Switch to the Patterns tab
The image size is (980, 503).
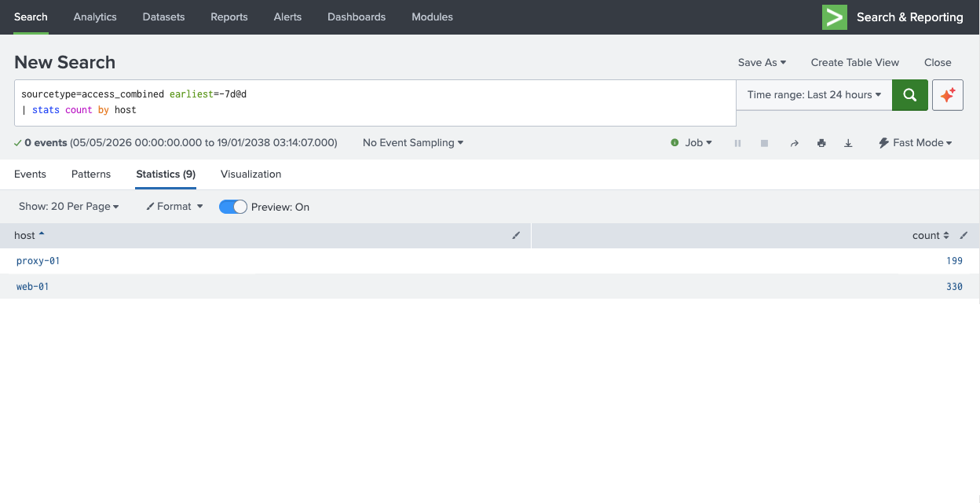[x=91, y=174]
